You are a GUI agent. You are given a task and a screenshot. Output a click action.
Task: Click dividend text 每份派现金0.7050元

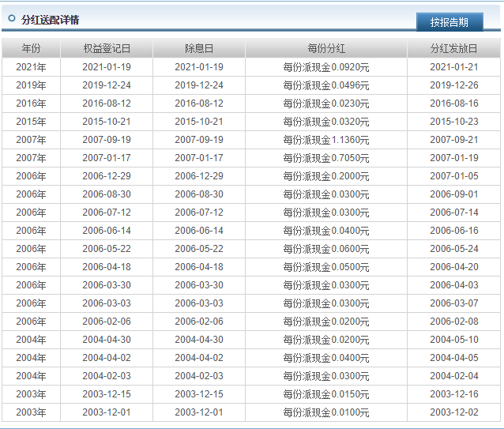(x=326, y=158)
